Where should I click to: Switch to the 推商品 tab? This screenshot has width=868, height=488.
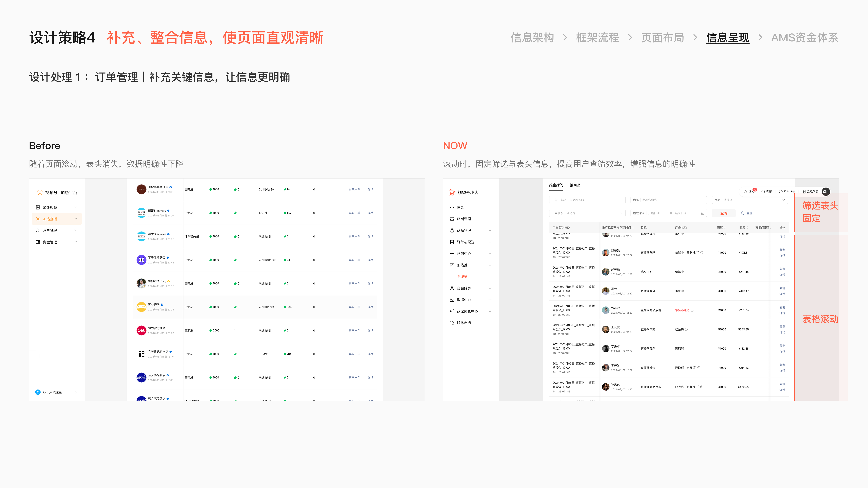click(575, 185)
